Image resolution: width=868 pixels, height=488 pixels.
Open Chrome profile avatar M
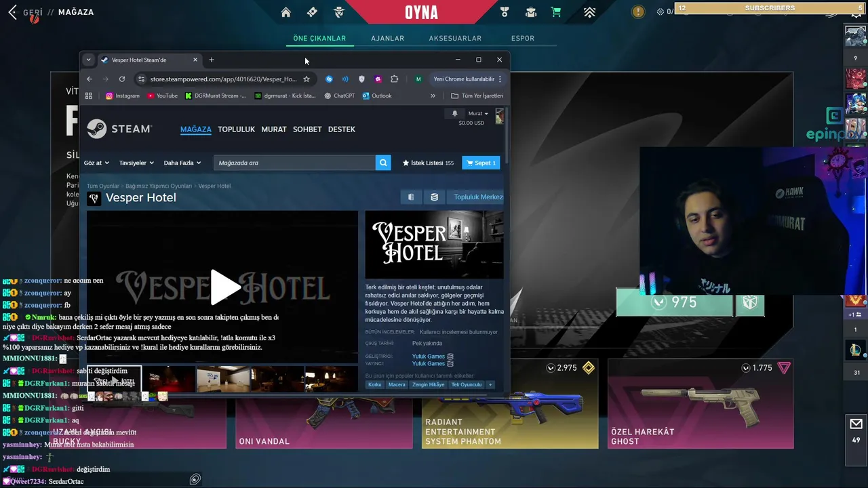tap(418, 79)
